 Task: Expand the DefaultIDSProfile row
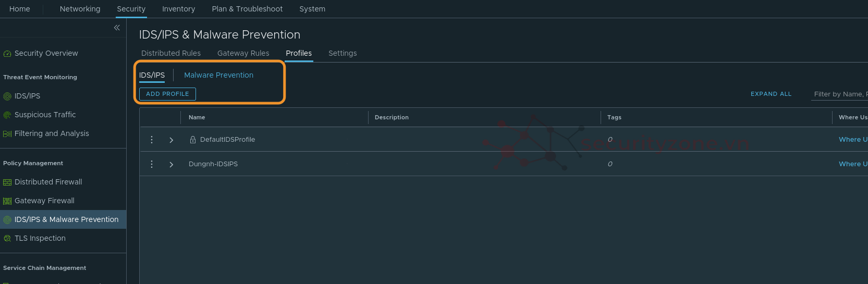point(171,140)
